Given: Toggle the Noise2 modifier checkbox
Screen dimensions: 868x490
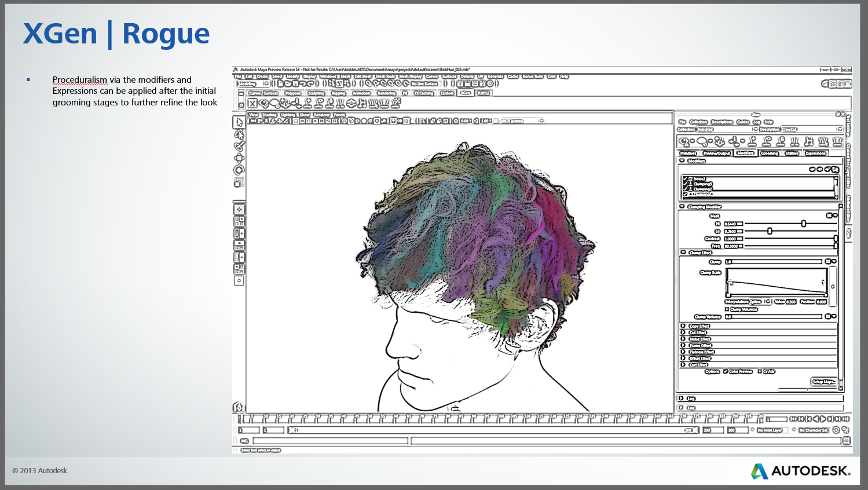Looking at the screenshot, I should coord(686,179).
